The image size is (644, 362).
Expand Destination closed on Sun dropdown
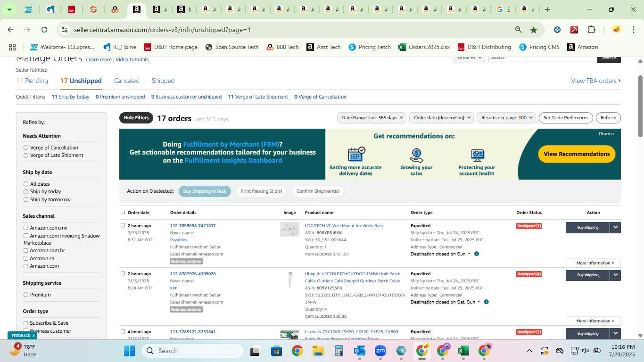[x=440, y=254]
